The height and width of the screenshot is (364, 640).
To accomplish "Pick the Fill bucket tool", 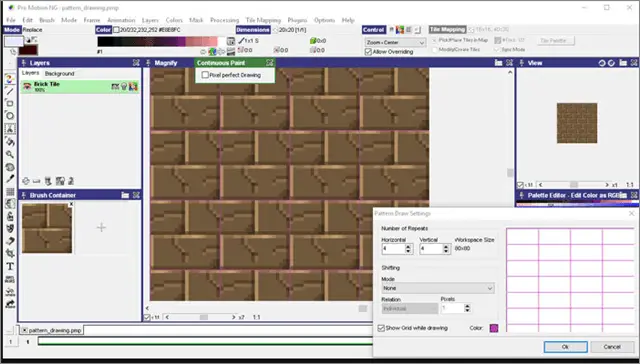I will coord(10,142).
